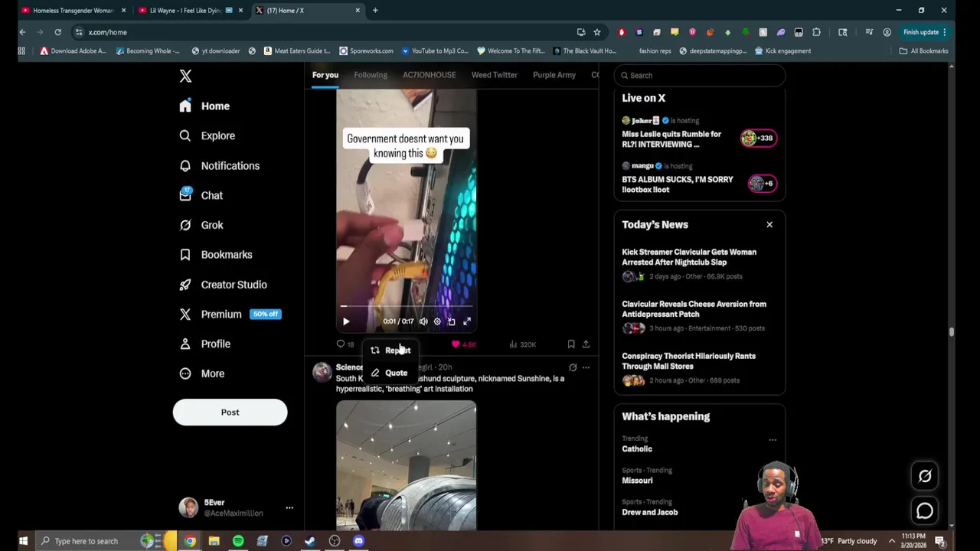Open account switcher dots next to 5Ever
Screen dimensions: 980x551
289,507
